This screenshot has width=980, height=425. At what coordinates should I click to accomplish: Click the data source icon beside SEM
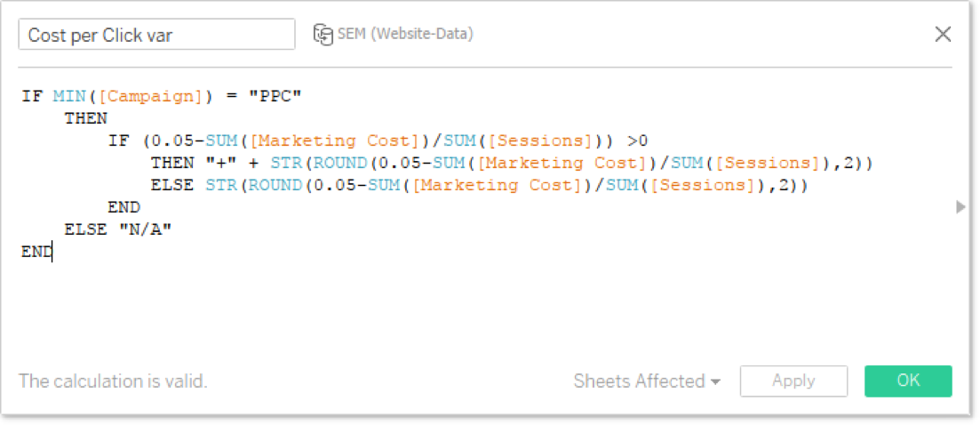tap(322, 34)
